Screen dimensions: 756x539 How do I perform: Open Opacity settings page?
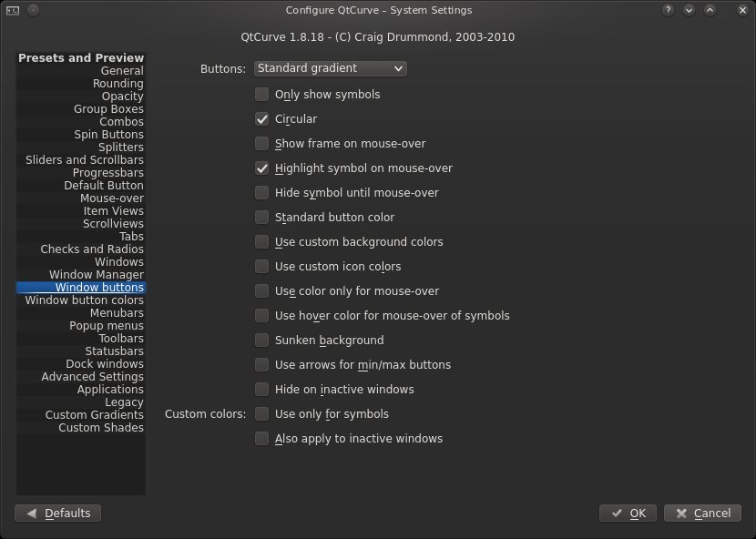[x=81, y=97]
